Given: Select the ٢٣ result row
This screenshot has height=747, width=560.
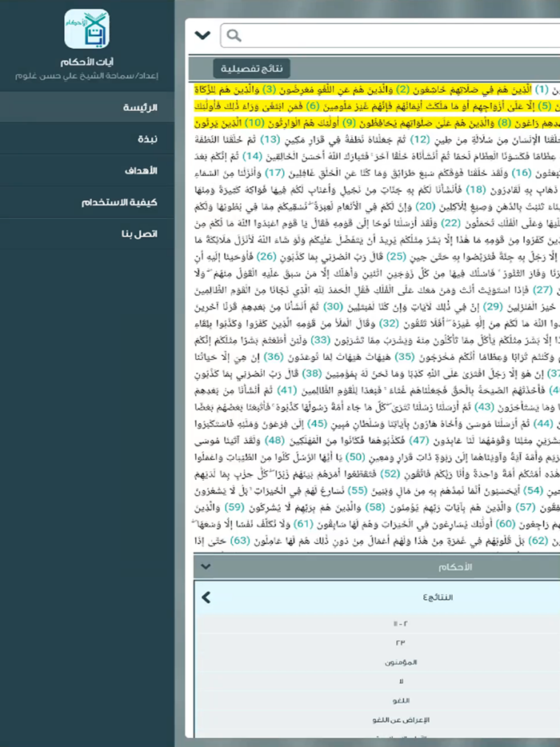Looking at the screenshot, I should point(400,643).
